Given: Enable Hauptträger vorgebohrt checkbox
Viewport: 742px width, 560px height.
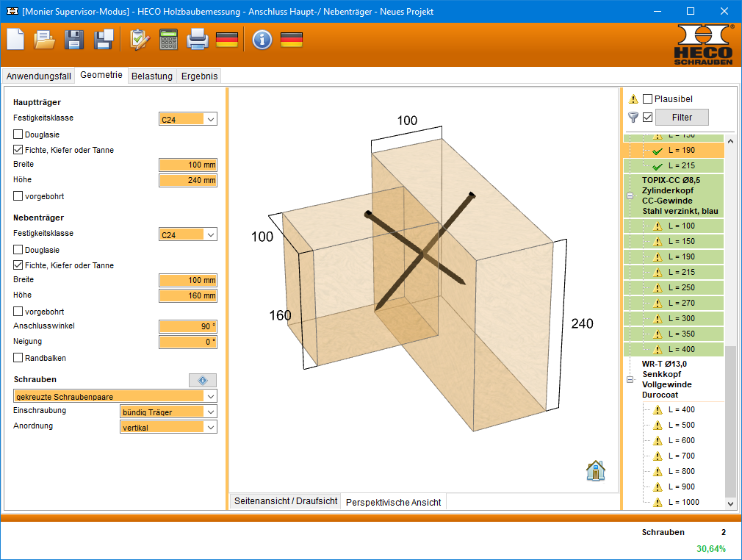Looking at the screenshot, I should [18, 196].
